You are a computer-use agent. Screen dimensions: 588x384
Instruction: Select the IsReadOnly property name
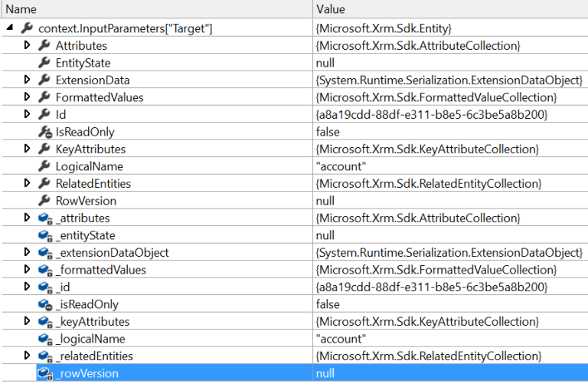click(85, 132)
